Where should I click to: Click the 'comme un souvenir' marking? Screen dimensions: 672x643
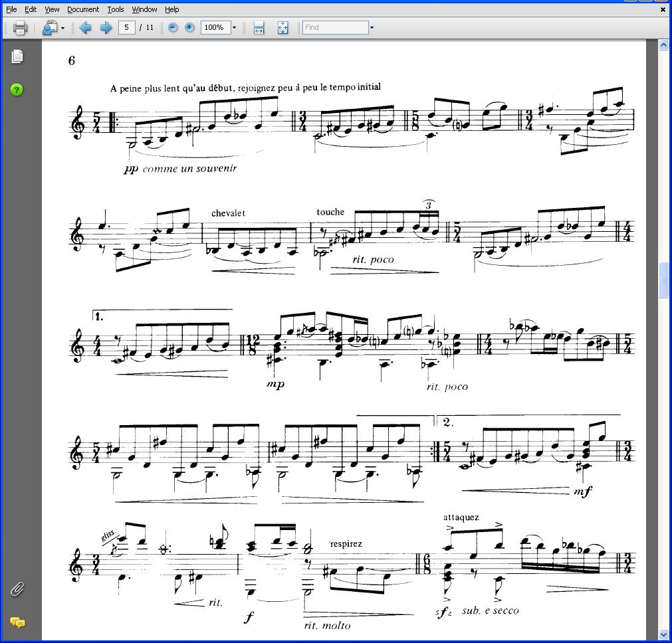(189, 168)
